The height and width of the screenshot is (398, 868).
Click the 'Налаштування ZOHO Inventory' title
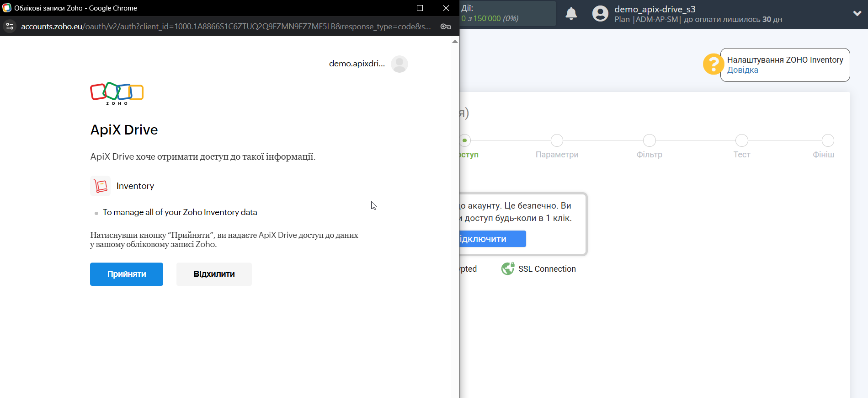point(785,60)
